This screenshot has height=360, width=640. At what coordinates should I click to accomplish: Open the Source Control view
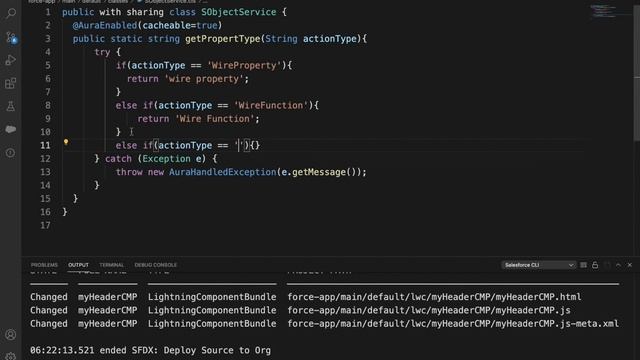[11, 38]
